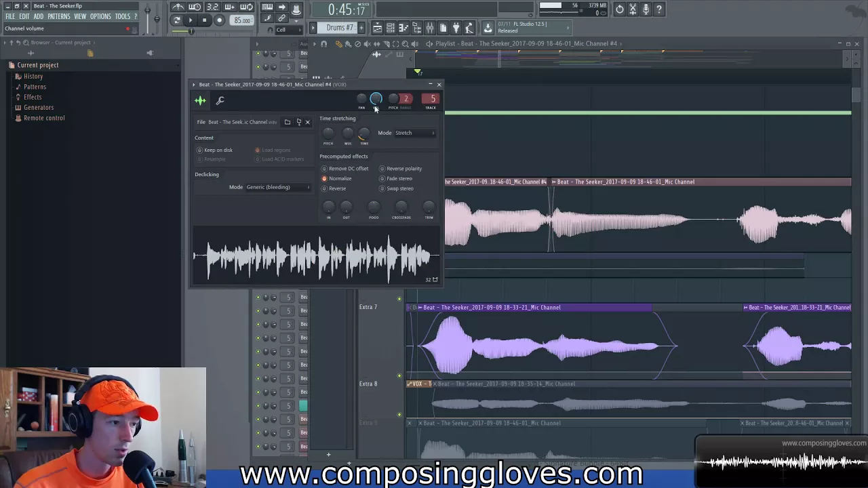This screenshot has height=488, width=868.
Task: Click the download news icon beside FL Studio 12.5
Action: [x=488, y=28]
